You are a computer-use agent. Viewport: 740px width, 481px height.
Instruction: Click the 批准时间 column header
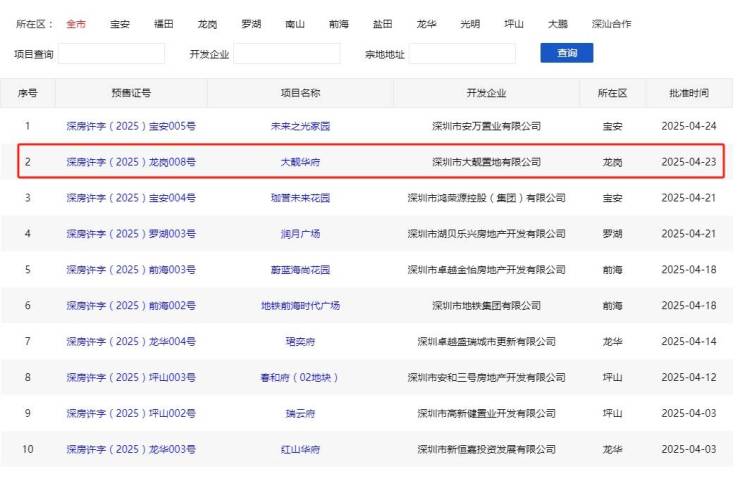pos(689,93)
